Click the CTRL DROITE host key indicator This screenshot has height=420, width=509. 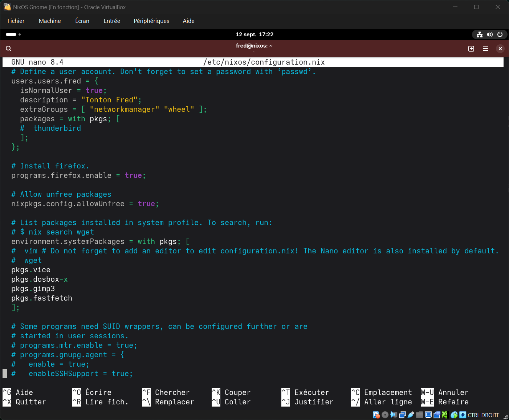[483, 415]
